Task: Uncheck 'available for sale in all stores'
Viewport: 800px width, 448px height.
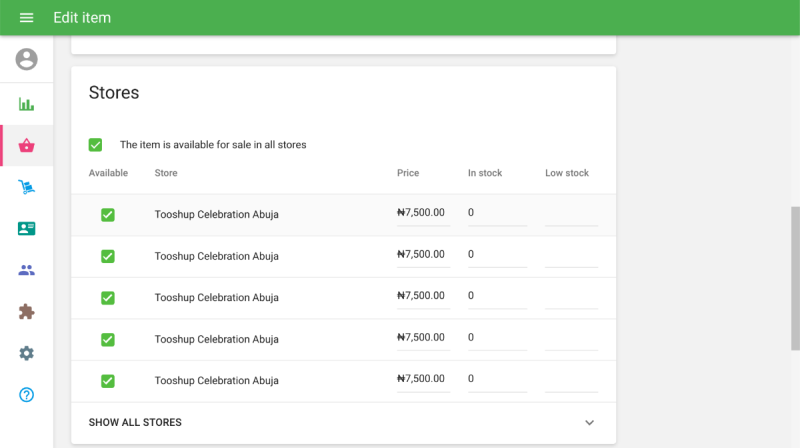Action: coord(96,145)
